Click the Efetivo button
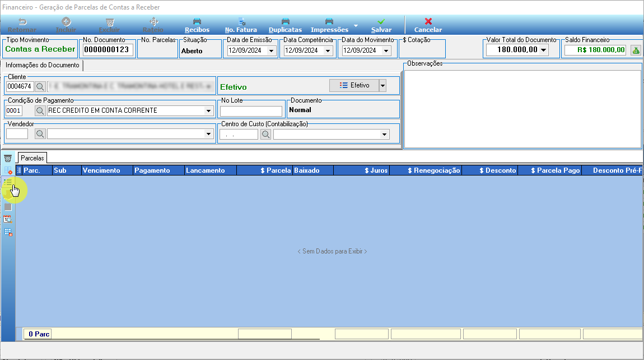 tap(354, 86)
